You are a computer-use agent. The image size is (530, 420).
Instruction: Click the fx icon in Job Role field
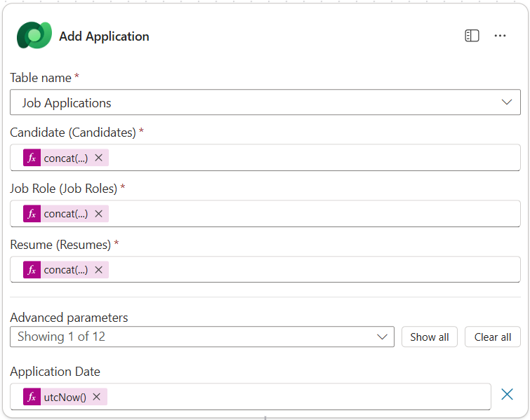[32, 214]
